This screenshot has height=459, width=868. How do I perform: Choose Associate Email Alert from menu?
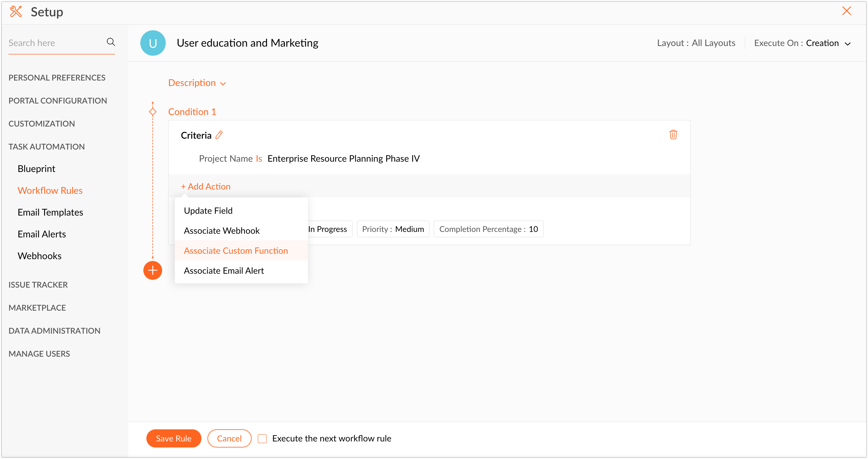(224, 270)
